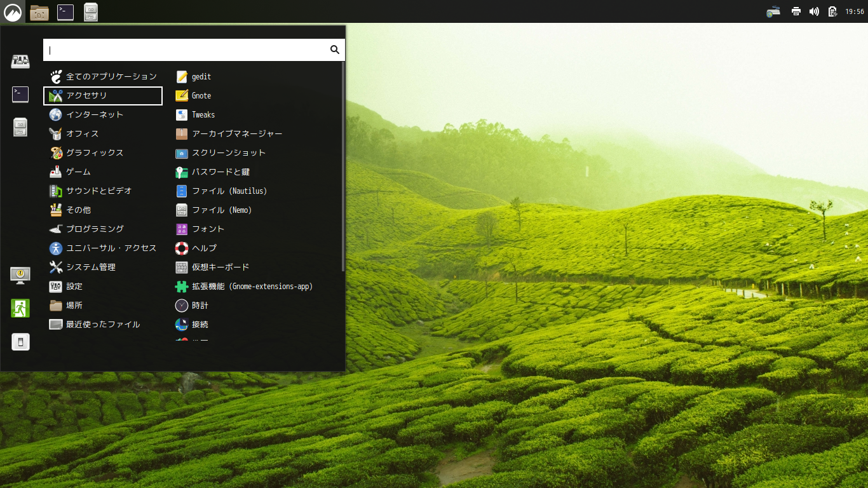Launch terminal from top panel

point(65,12)
